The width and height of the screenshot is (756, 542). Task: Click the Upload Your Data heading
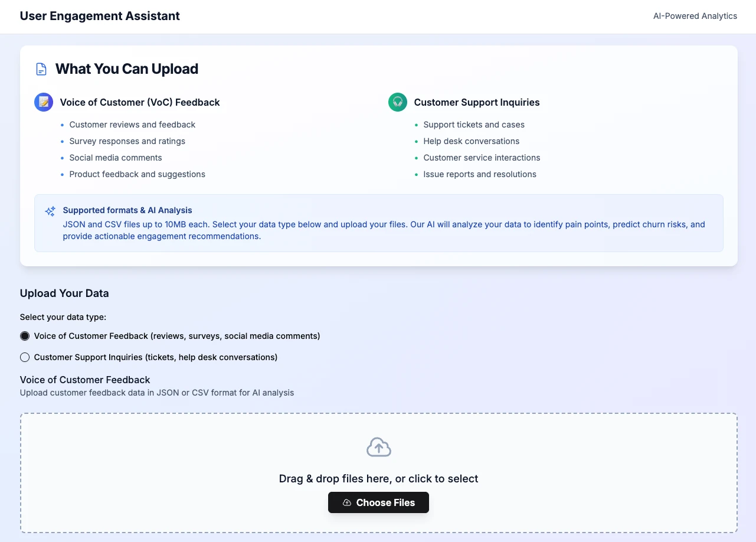(64, 293)
